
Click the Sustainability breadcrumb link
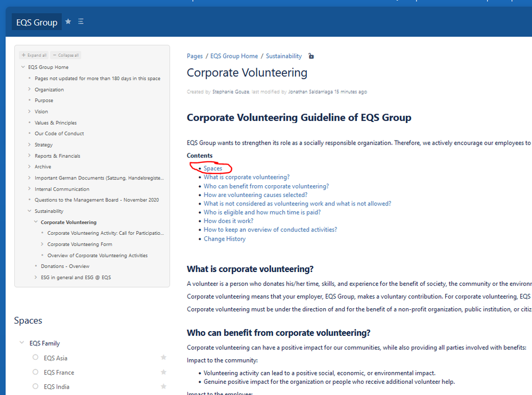[284, 56]
